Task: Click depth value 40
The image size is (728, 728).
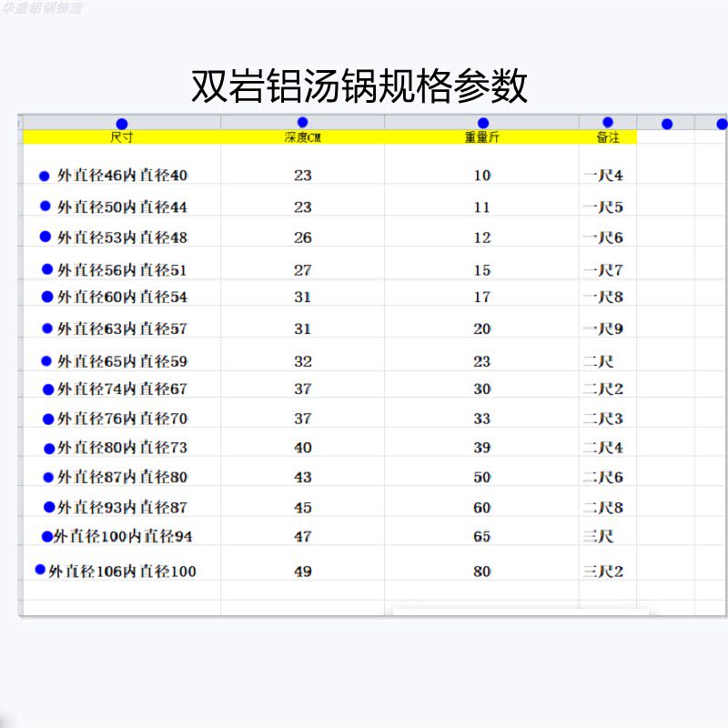Action: tap(303, 448)
